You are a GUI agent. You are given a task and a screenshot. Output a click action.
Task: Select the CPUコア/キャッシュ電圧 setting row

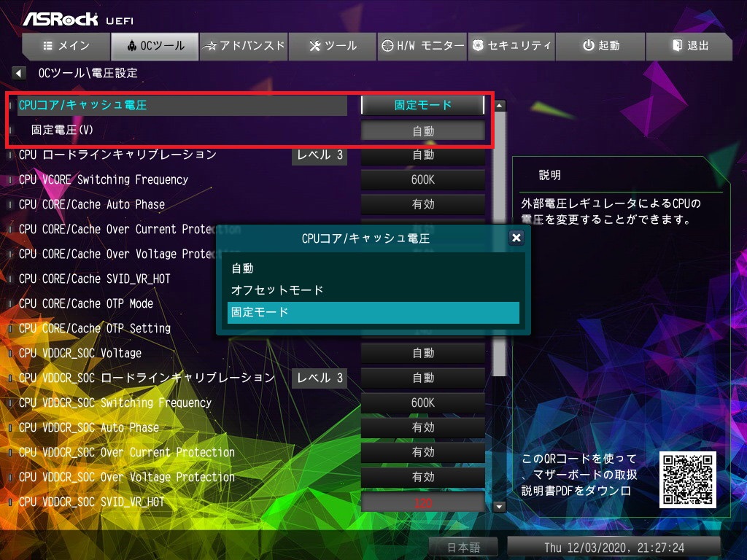[182, 105]
